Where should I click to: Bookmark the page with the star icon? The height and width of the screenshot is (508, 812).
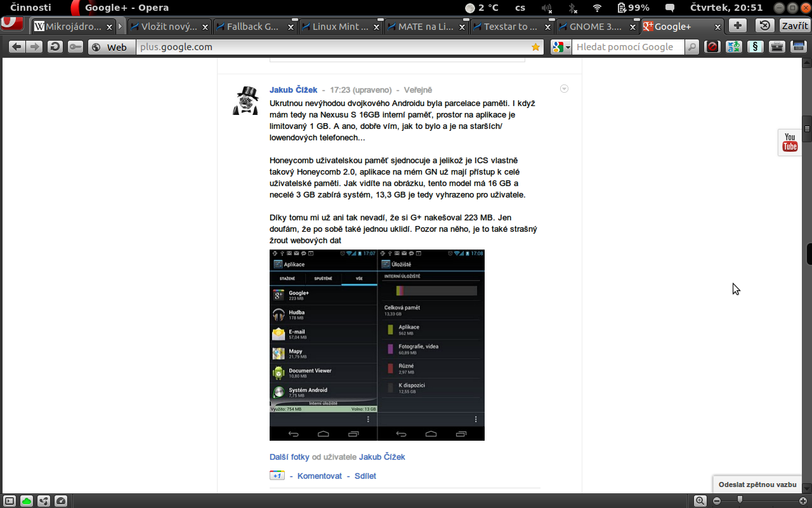coord(535,47)
